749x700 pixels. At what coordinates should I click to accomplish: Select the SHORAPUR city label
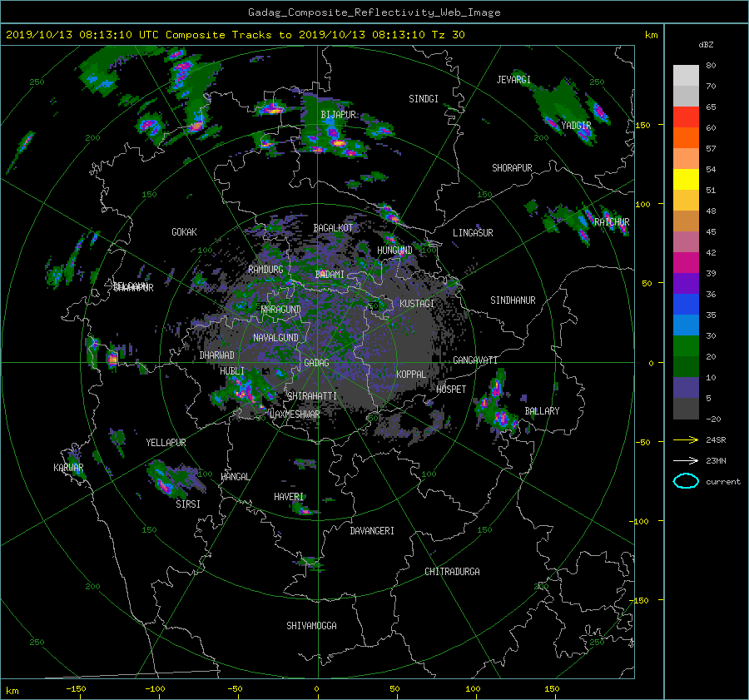click(512, 168)
